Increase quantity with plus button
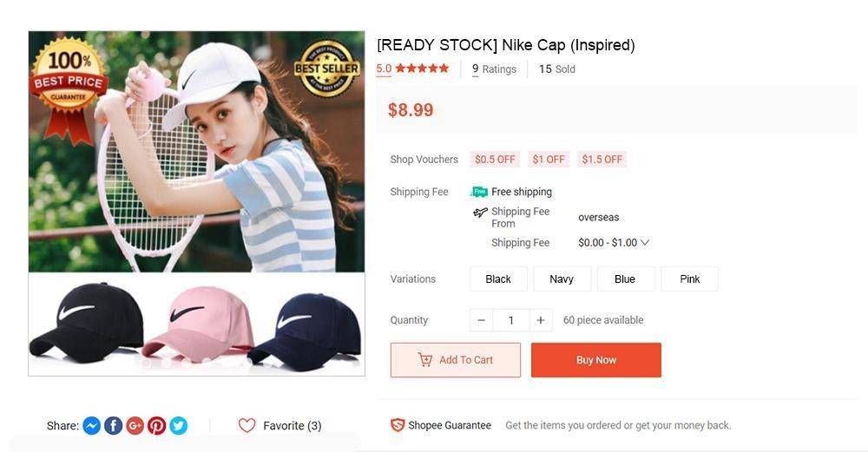The image size is (868, 452). (x=540, y=320)
